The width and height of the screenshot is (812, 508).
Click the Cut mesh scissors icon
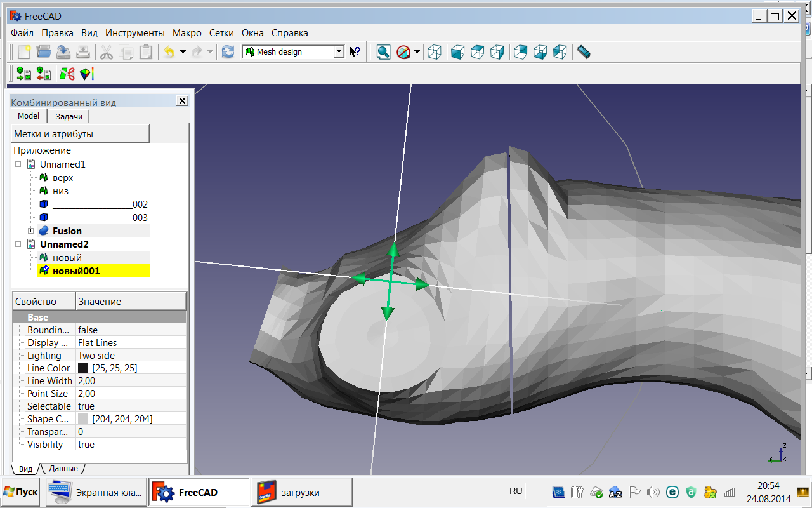pos(67,74)
